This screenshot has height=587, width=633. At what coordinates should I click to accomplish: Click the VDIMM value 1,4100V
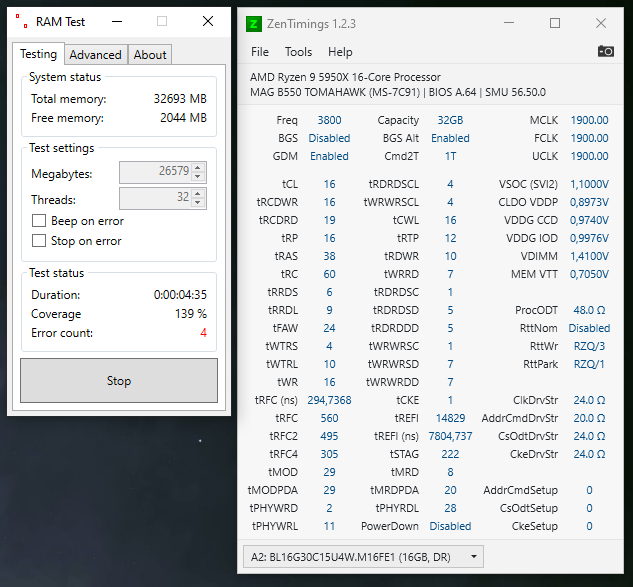coord(589,256)
